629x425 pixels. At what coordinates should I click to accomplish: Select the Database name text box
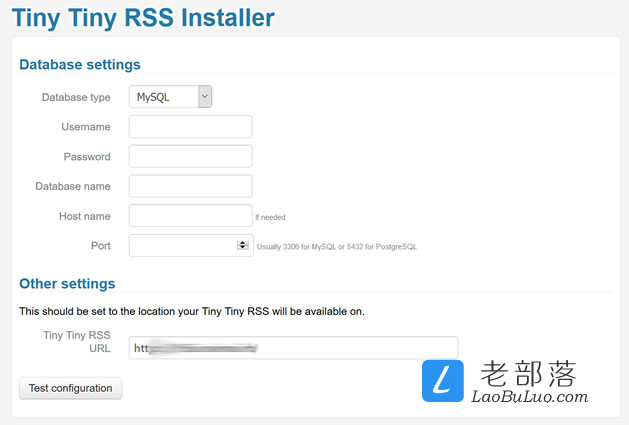(191, 186)
